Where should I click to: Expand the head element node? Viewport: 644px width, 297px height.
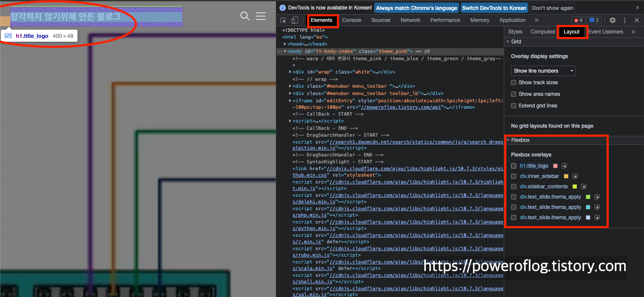[x=285, y=44]
